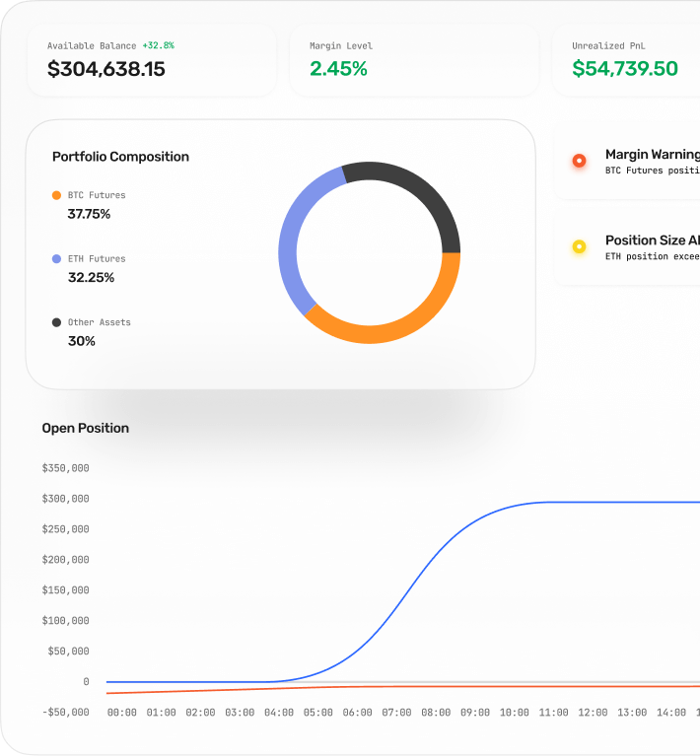Click the 14:00 time axis label
This screenshot has width=700, height=756.
pos(671,713)
